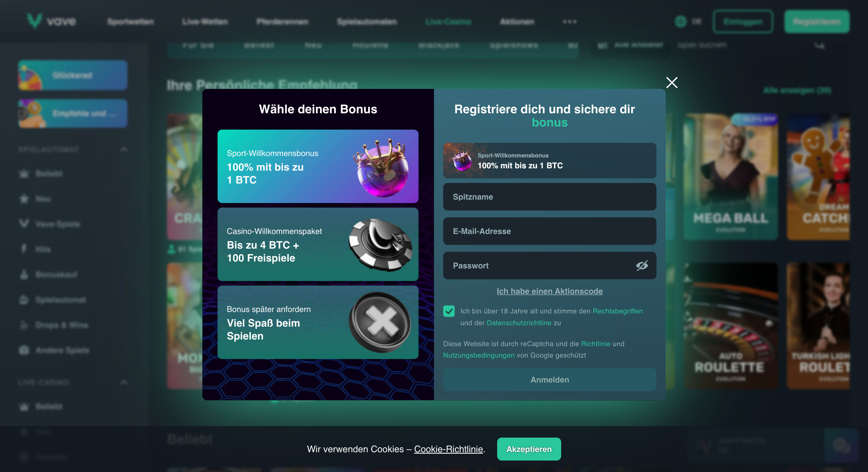Open the language globe selector
Viewport: 868px width, 472px height.
681,22
